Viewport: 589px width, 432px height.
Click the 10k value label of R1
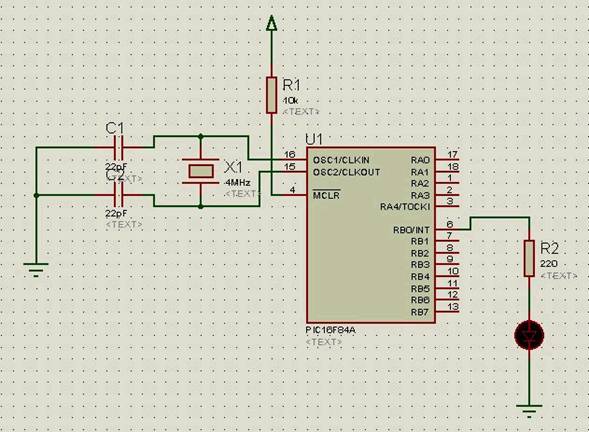click(290, 101)
